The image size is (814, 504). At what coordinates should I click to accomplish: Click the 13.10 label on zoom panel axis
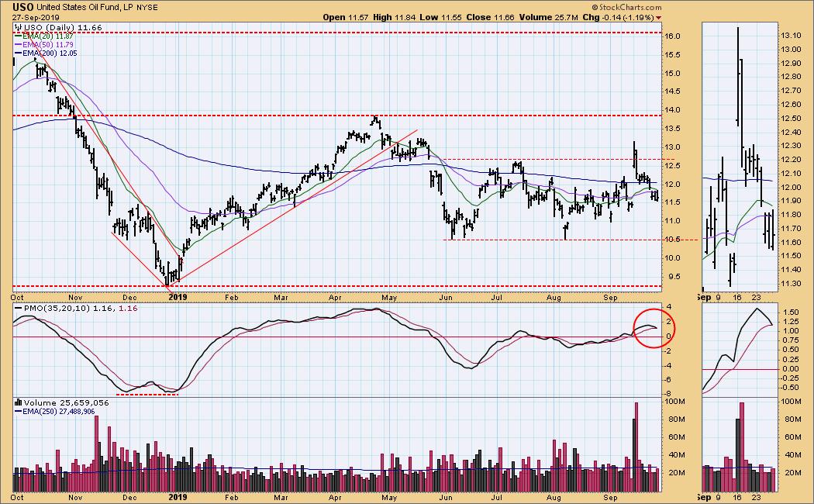(792, 36)
